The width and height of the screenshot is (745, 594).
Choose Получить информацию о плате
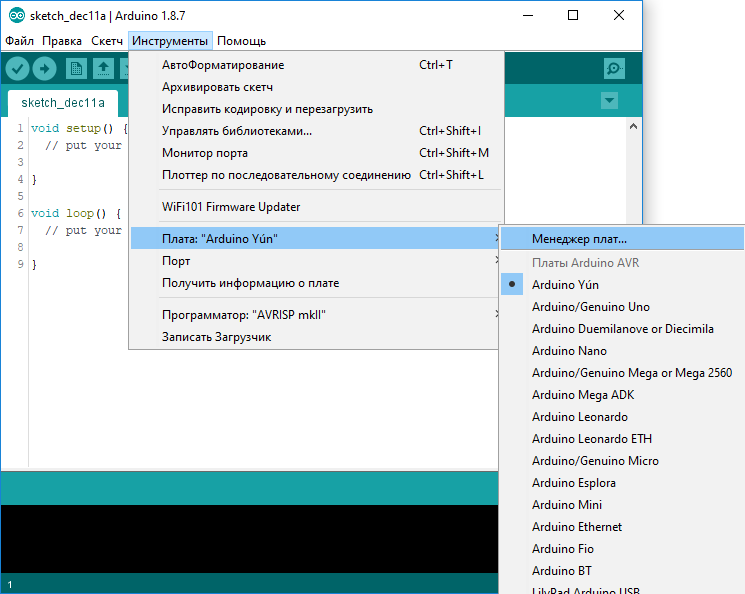tap(315, 283)
